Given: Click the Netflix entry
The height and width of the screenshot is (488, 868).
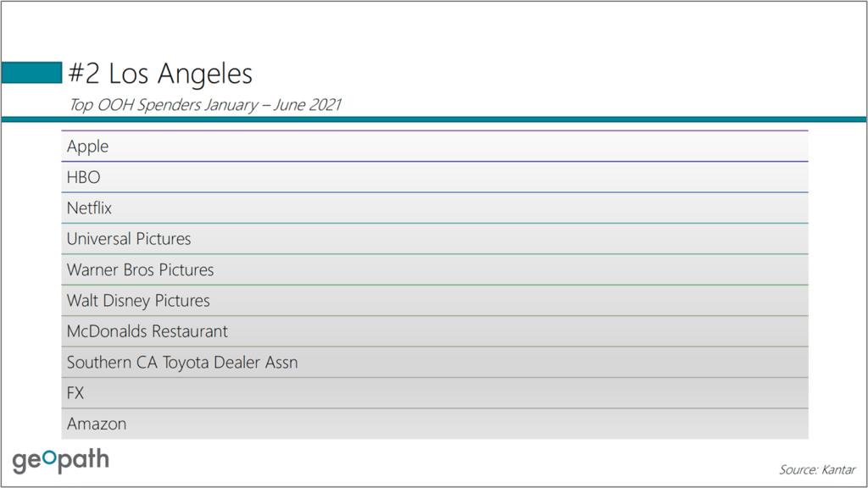Looking at the screenshot, I should click(89, 208).
